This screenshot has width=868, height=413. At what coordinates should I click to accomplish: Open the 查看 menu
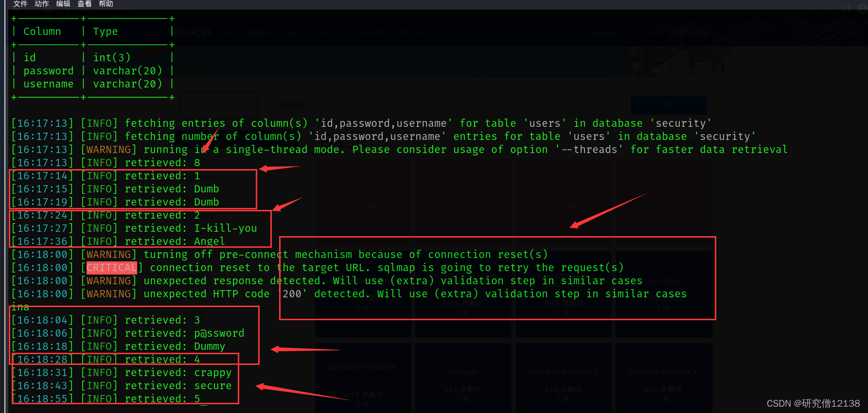(84, 4)
